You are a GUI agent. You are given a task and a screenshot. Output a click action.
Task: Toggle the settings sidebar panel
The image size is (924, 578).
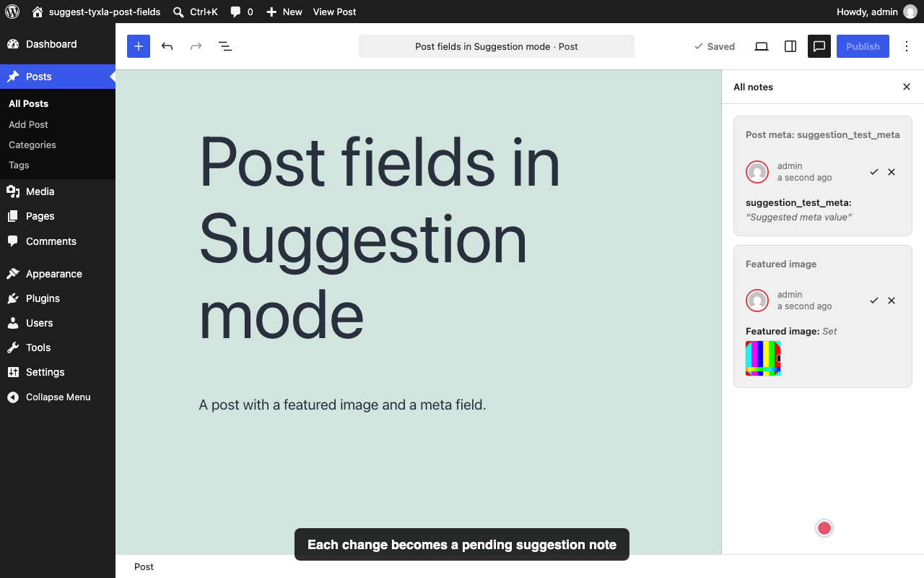790,46
